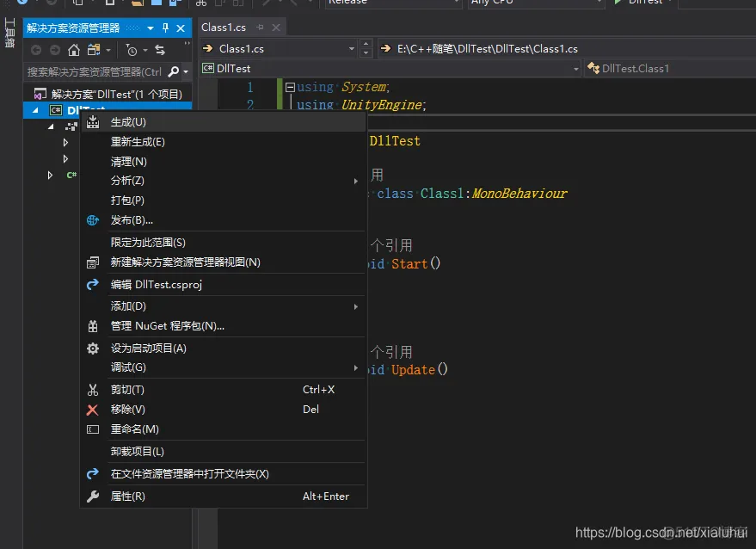Choose 卸载项目(L) from the context menu

pyautogui.click(x=223, y=452)
